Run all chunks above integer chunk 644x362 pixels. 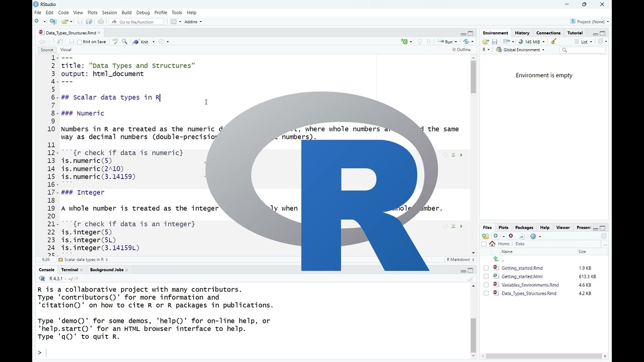[x=453, y=227]
